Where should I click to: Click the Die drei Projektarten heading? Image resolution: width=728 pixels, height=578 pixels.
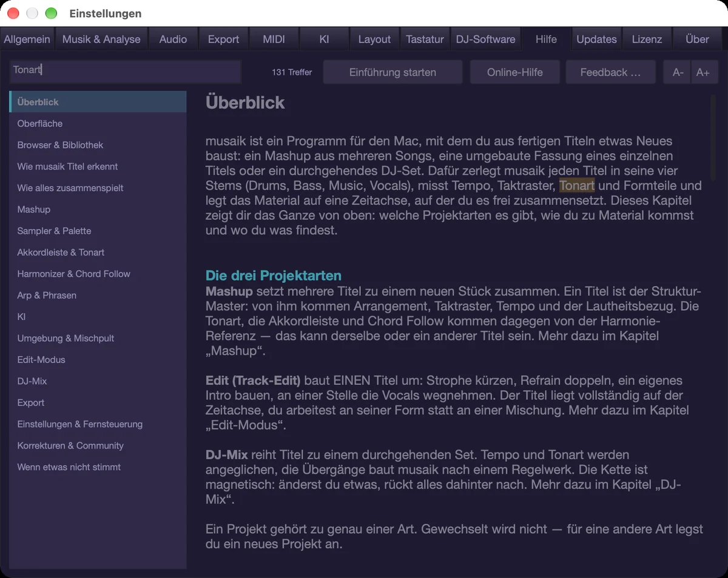tap(273, 276)
